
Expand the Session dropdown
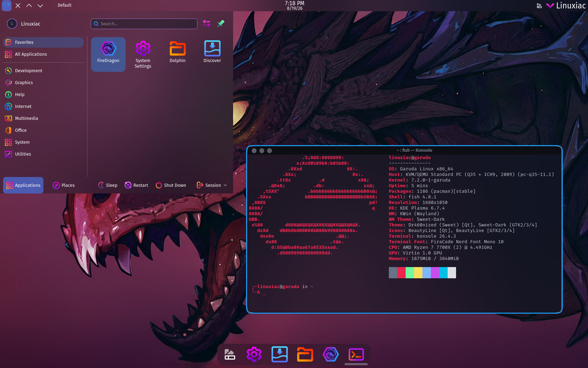(x=212, y=185)
